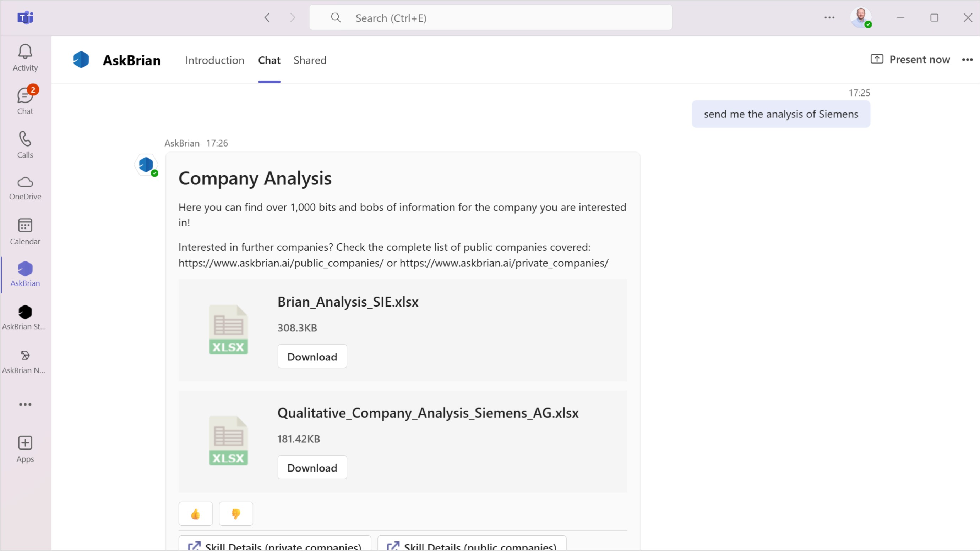Click the Present now button
The image size is (980, 551).
(910, 59)
